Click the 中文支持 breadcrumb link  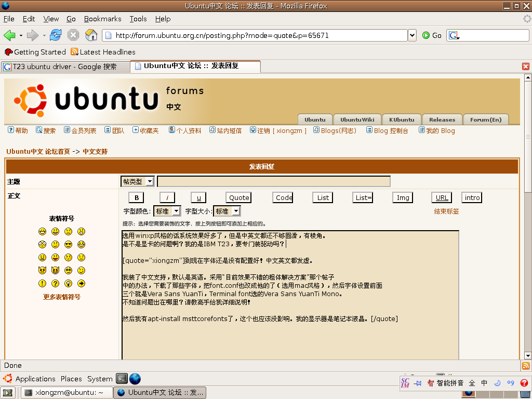click(95, 152)
